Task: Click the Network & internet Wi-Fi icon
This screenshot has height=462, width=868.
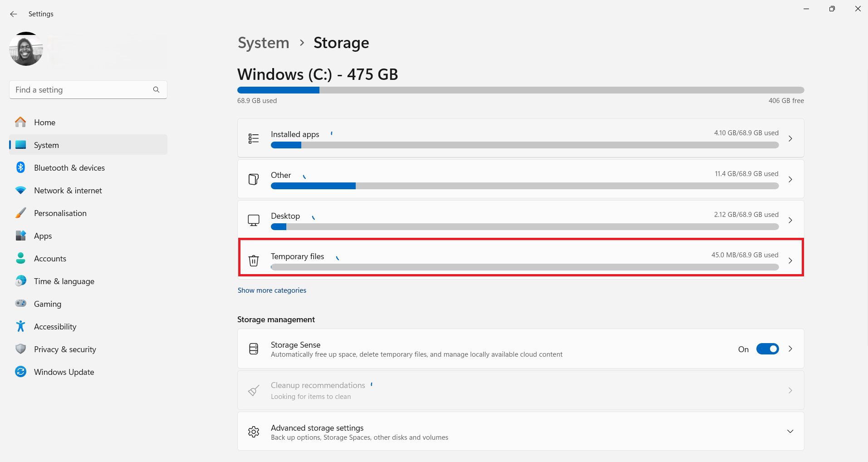Action: (21, 191)
